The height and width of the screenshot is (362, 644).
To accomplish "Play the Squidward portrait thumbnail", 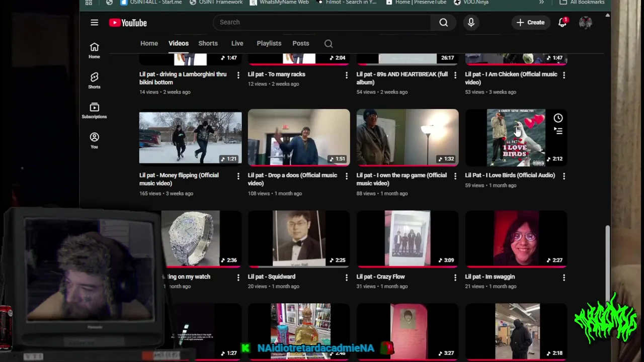I will (x=299, y=238).
